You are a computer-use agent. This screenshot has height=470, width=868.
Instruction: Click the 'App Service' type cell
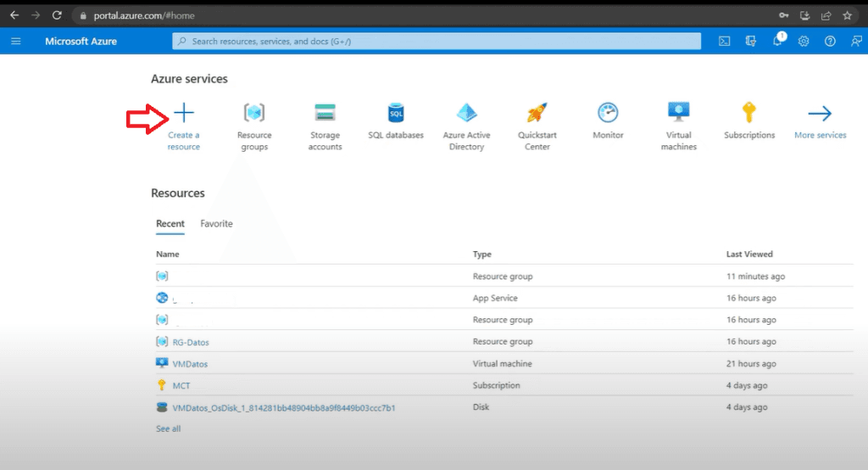pyautogui.click(x=495, y=298)
